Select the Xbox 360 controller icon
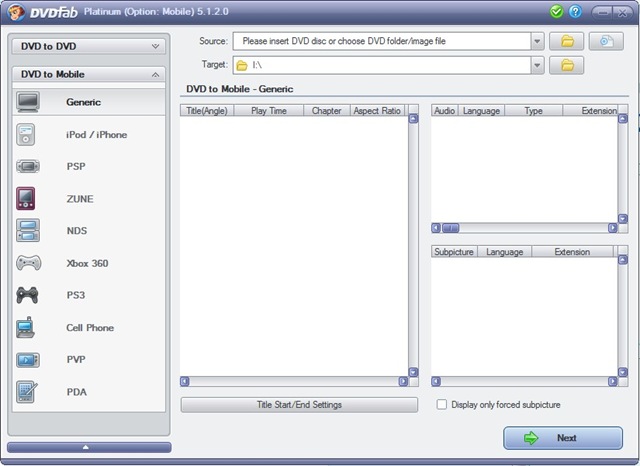The height and width of the screenshot is (466, 640). [x=28, y=263]
